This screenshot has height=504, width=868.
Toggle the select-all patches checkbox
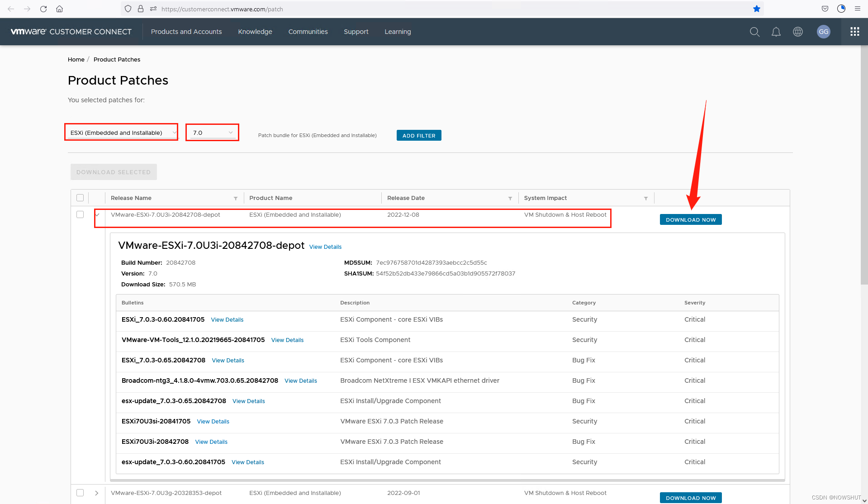tap(80, 198)
